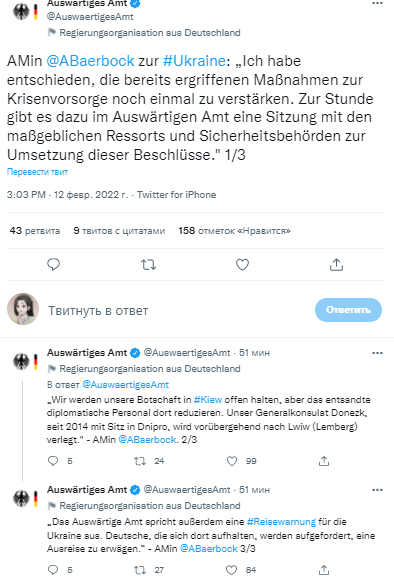Open the #Reisewarnung hashtag
This screenshot has height=582, width=394.
[281, 522]
